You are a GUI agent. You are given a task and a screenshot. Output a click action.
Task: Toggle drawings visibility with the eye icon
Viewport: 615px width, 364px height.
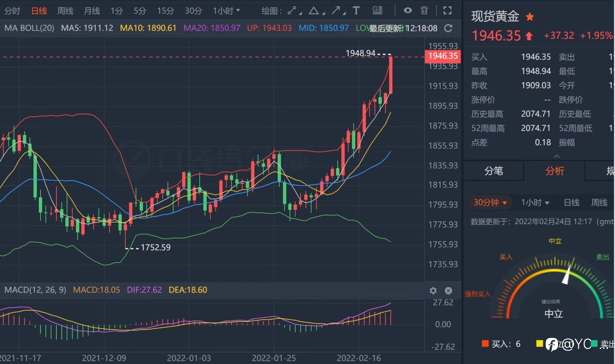[x=408, y=11]
